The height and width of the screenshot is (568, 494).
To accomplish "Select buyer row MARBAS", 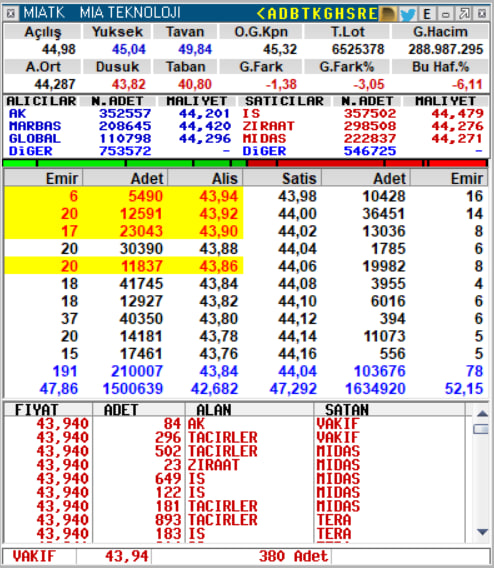I will click(x=120, y=126).
